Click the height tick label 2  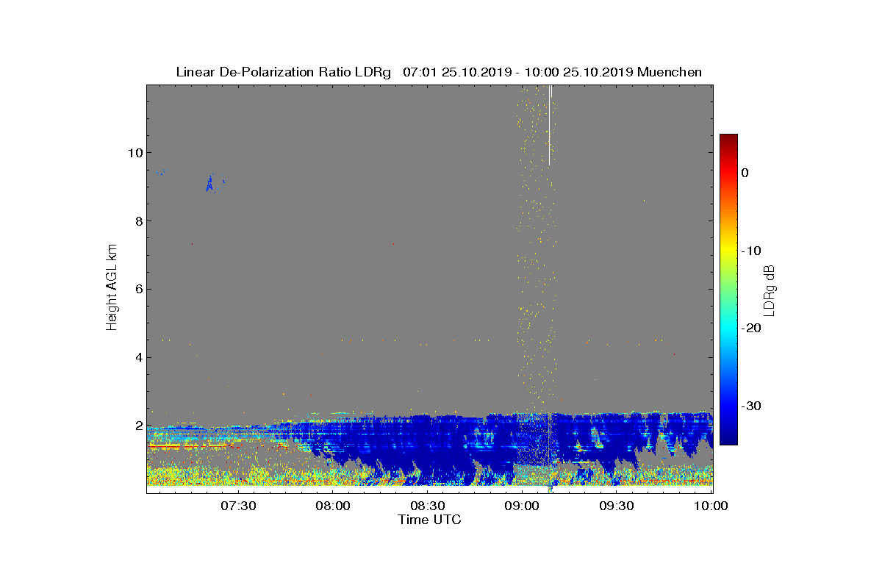click(138, 426)
